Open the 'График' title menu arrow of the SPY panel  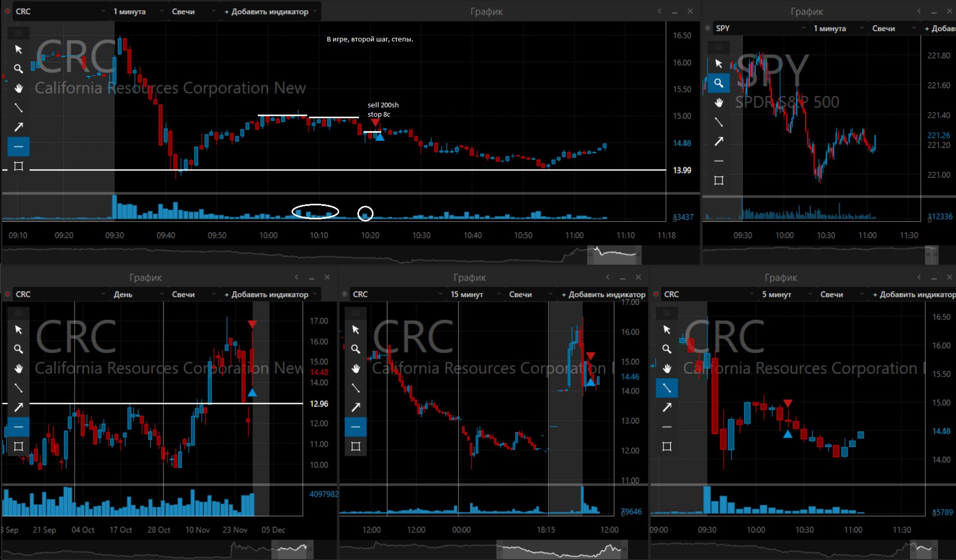click(x=919, y=11)
